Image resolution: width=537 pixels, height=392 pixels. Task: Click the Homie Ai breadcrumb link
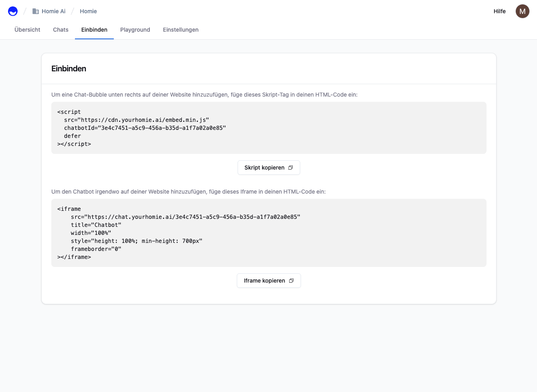pyautogui.click(x=52, y=11)
